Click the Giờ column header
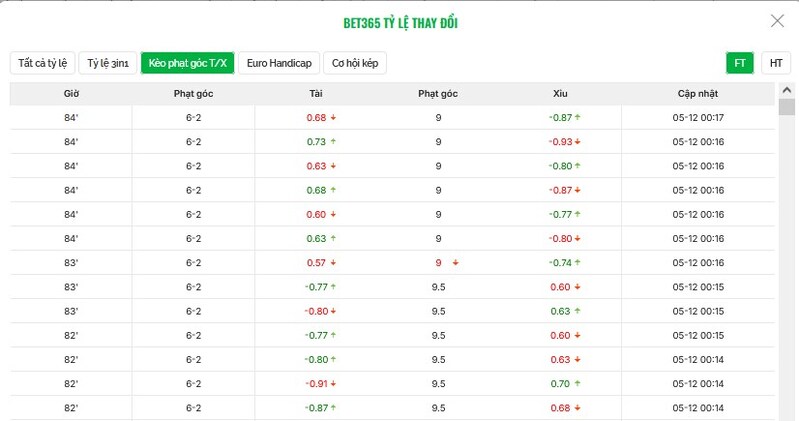Screen dimensions: 799x421 71,93
